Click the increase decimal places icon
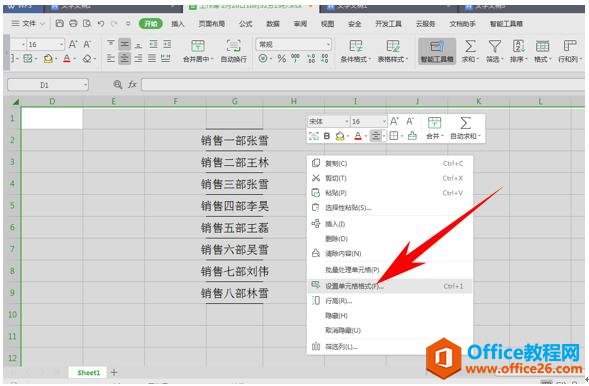 [x=311, y=58]
